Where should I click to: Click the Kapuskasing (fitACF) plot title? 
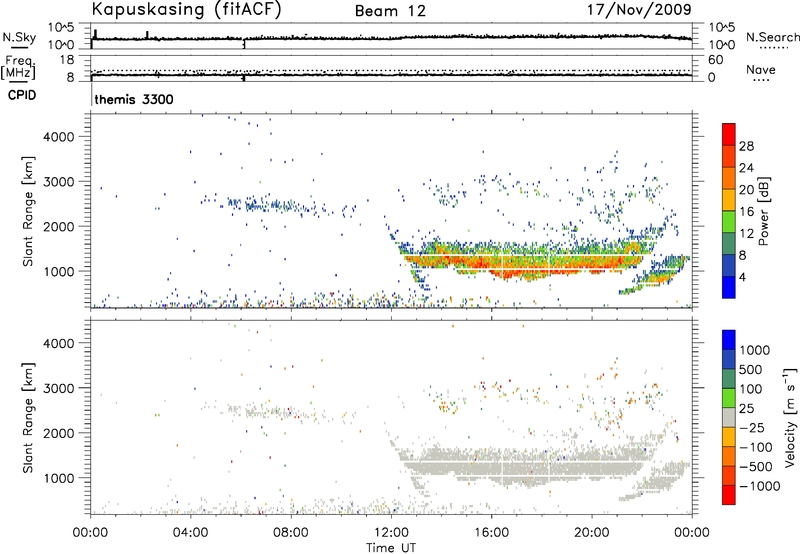point(186,9)
